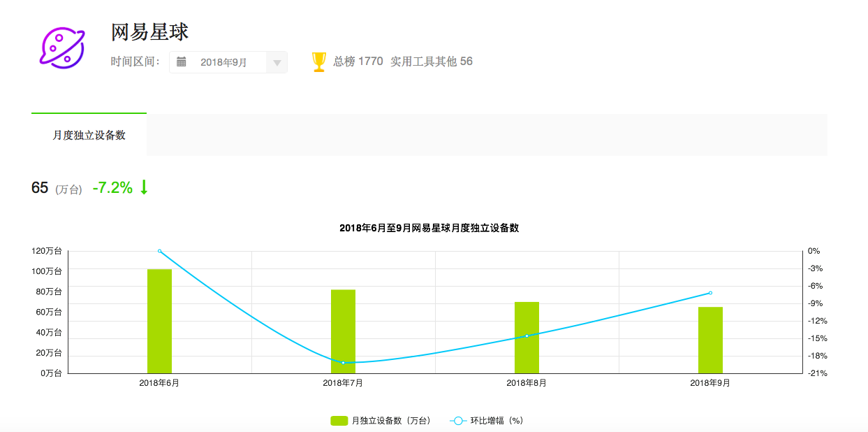Click the green down arrow indicator

pos(144,187)
